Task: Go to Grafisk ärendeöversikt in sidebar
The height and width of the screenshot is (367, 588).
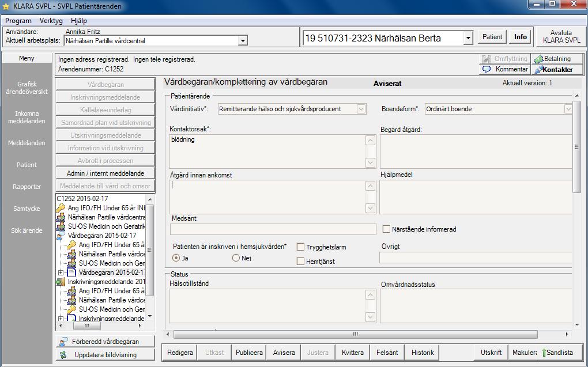Action: coord(27,88)
